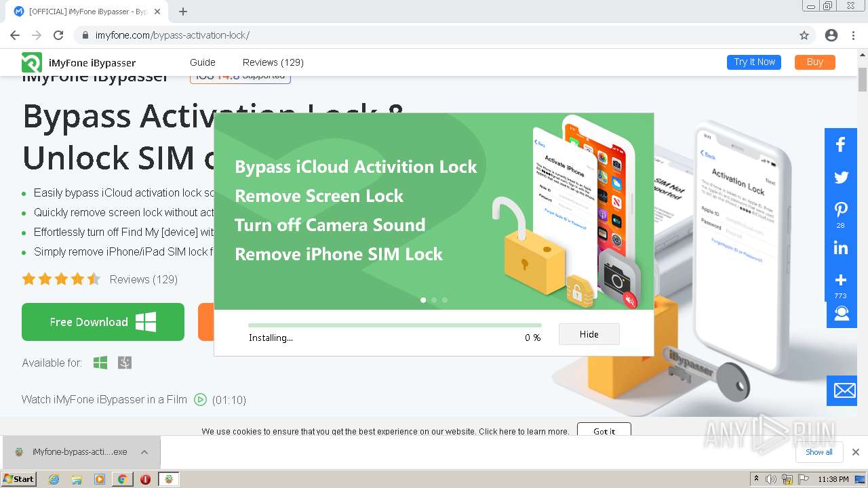868x488 pixels.
Task: Open media player from the taskbar
Action: click(x=100, y=479)
